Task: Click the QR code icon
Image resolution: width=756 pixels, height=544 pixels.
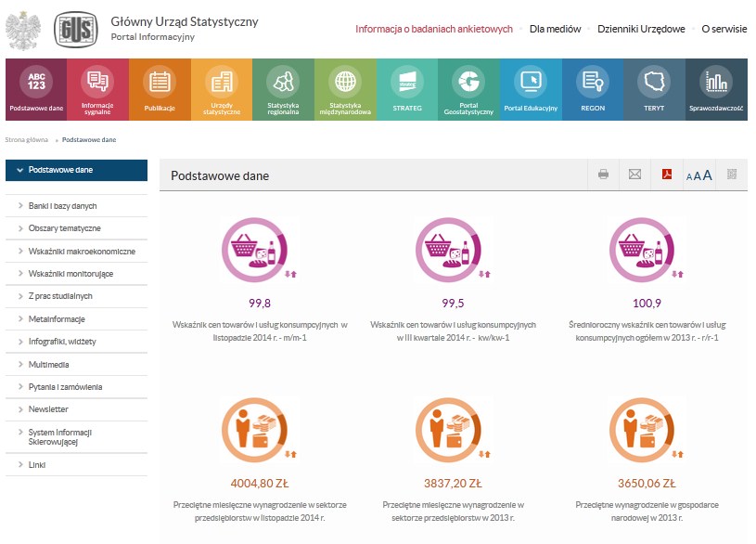Action: coord(732,175)
